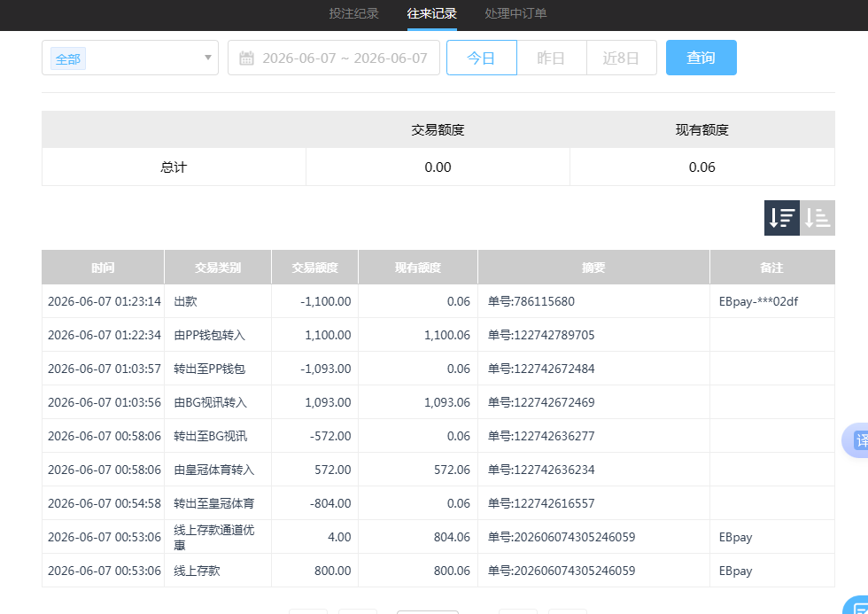The image size is (868, 614).
Task: Click the 摘要 column header
Action: coord(593,268)
